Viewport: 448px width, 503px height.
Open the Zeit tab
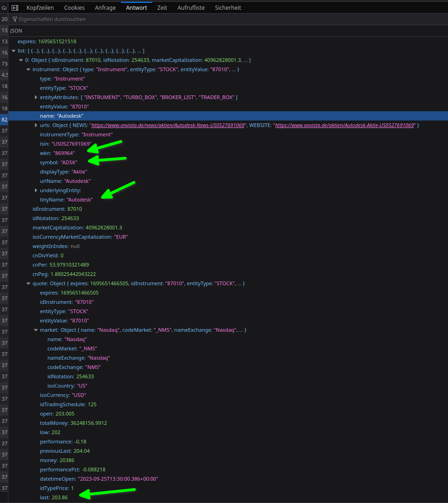162,8
